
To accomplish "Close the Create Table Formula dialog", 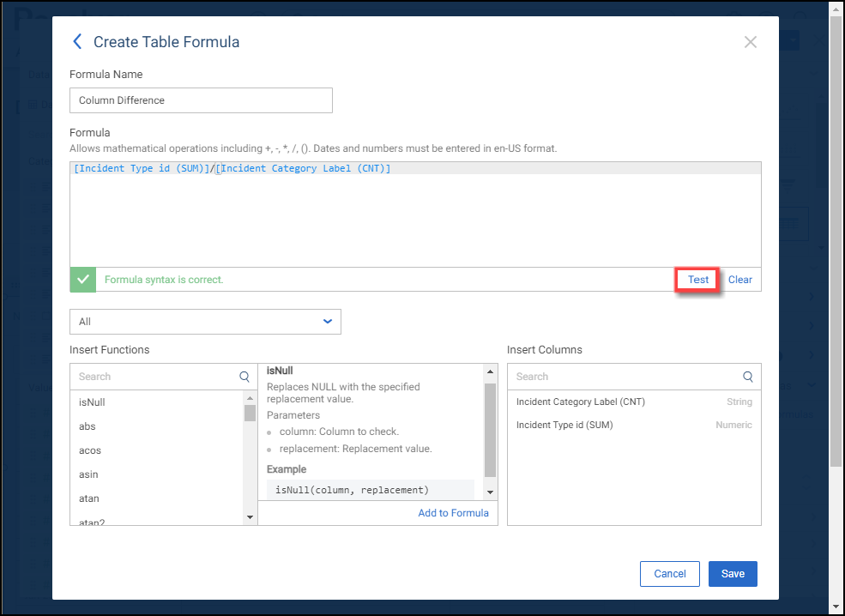I will coord(750,42).
